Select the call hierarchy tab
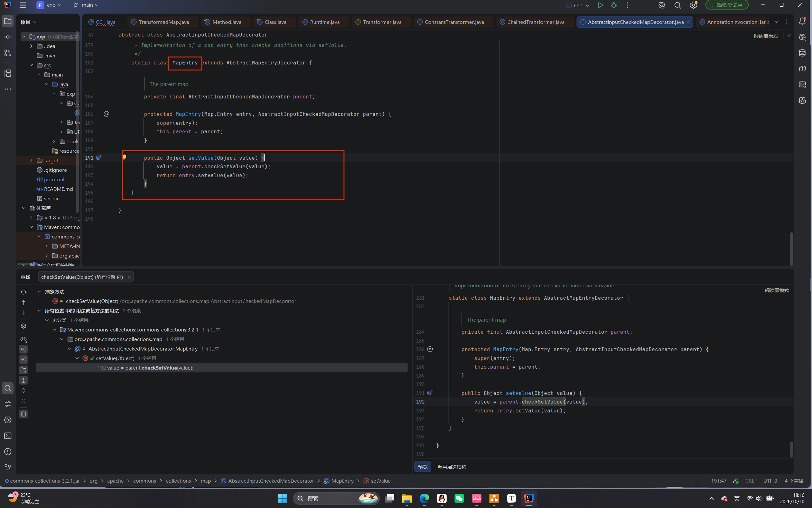The height and width of the screenshot is (508, 812). coord(452,467)
